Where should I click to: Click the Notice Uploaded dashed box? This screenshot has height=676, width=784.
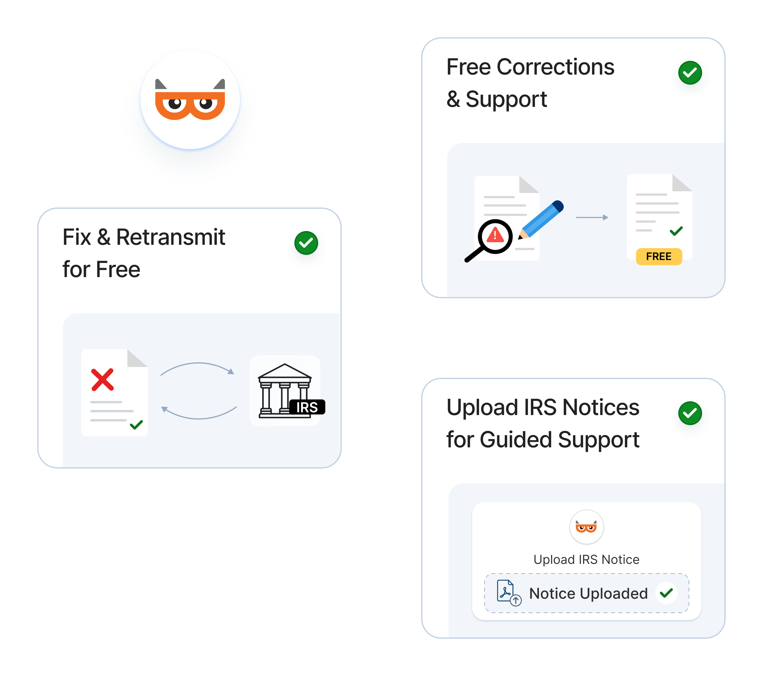tap(586, 593)
